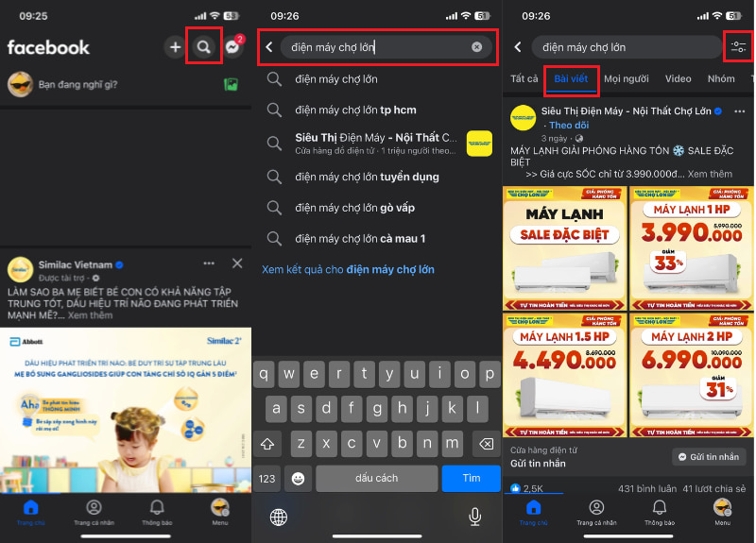The height and width of the screenshot is (543, 756).
Task: Dismiss the Similac Vietnam sponsored post with X
Action: [237, 263]
